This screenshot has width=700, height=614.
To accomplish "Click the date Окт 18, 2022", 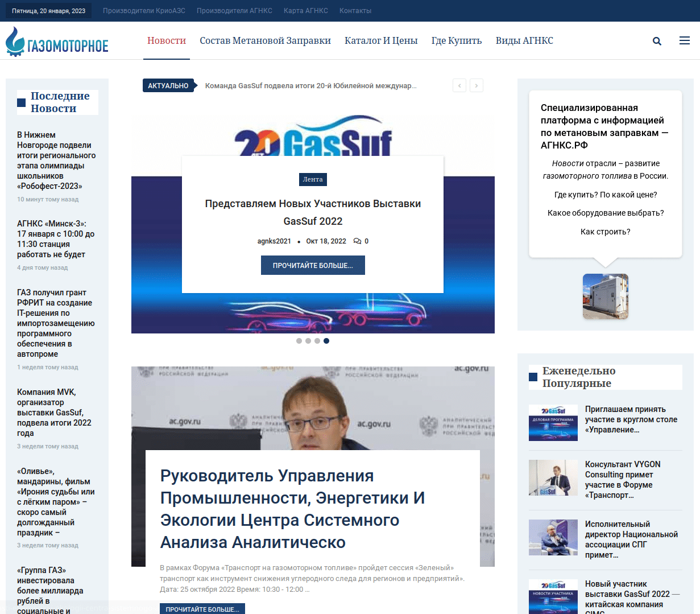I will click(326, 241).
